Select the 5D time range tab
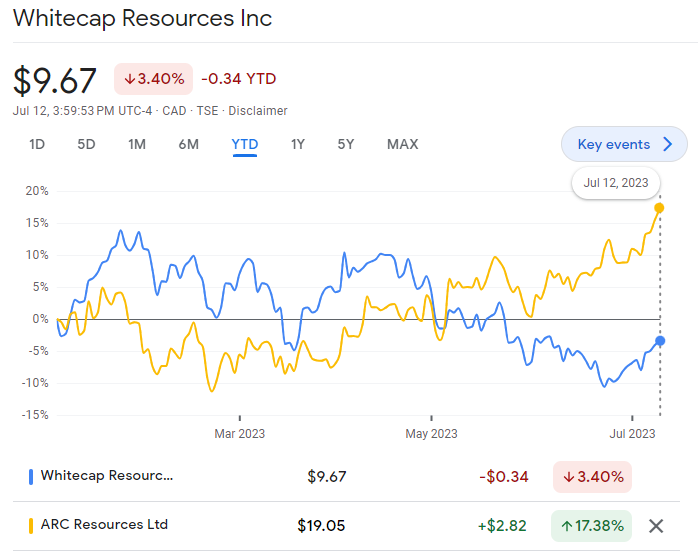 click(86, 144)
